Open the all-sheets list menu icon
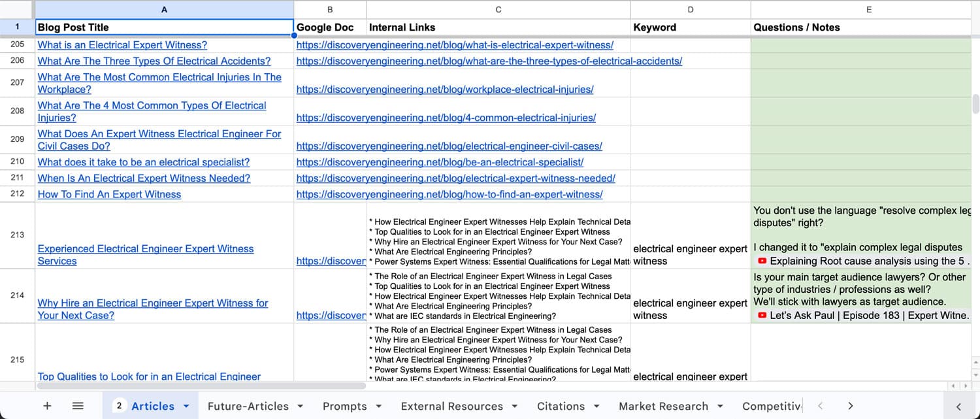Viewport: 980px width, 419px height. [x=78, y=406]
